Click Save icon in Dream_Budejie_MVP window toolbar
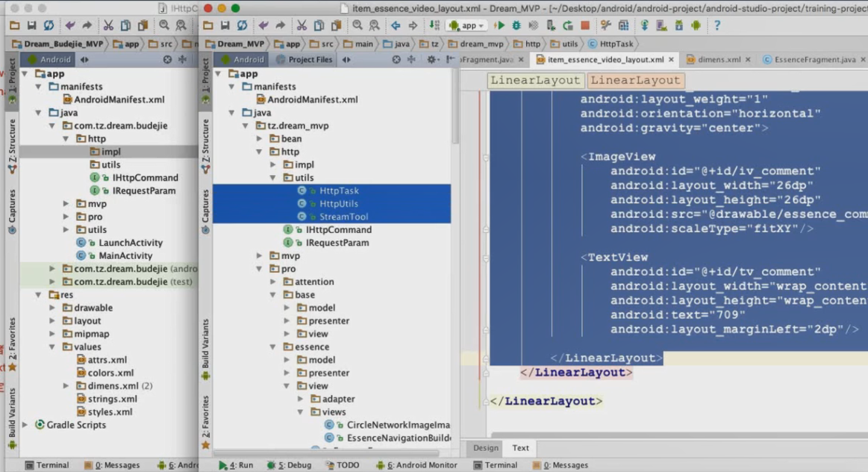Image resolution: width=868 pixels, height=472 pixels. (x=31, y=25)
